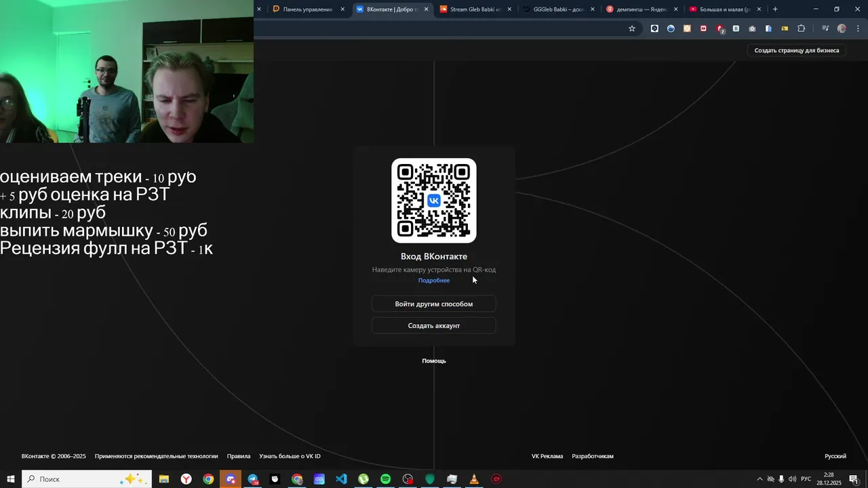The width and height of the screenshot is (868, 488).
Task: Switch to the Большая и малая YouTube tab
Action: [724, 9]
